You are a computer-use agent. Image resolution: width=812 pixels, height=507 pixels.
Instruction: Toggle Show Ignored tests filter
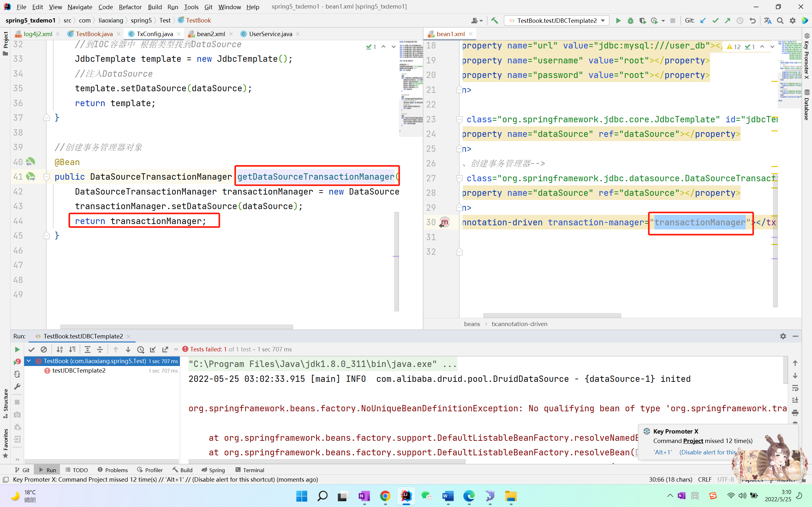44,350
